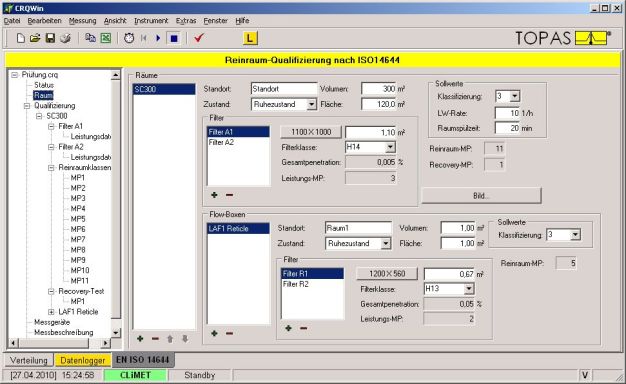
Task: Click the red checkmark toolbar icon
Action: (199, 38)
